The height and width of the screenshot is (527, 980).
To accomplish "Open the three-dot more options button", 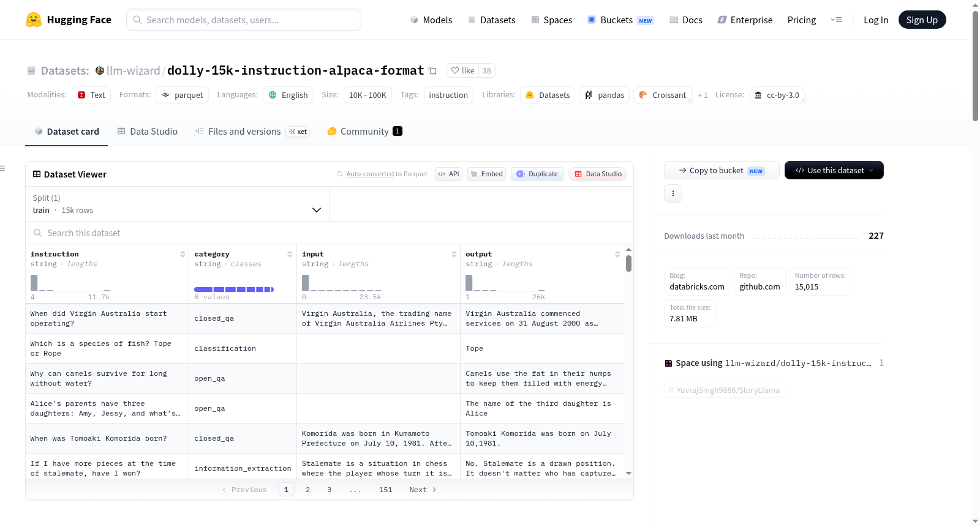I will pyautogui.click(x=673, y=193).
